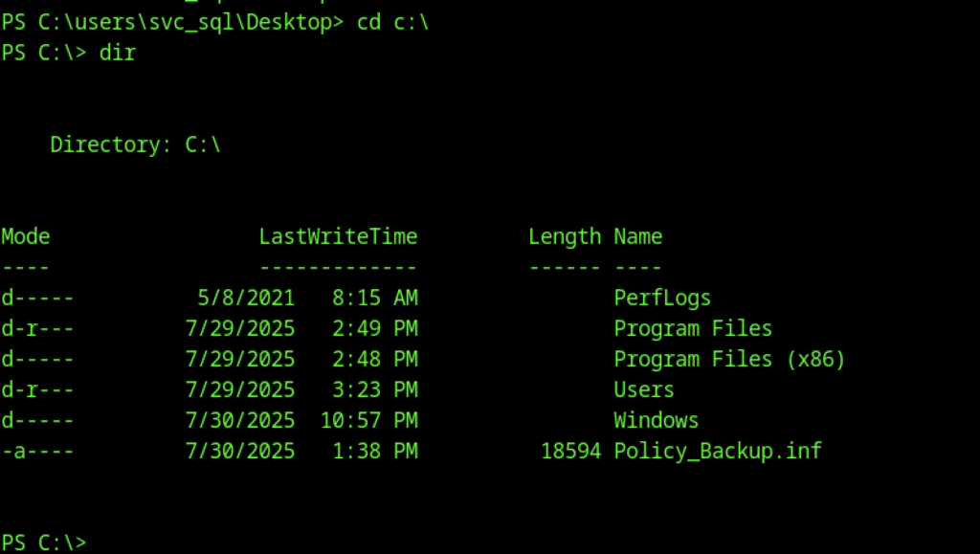Viewport: 980px width, 554px height.
Task: Click the Directory: C:\ heading line
Action: point(136,145)
